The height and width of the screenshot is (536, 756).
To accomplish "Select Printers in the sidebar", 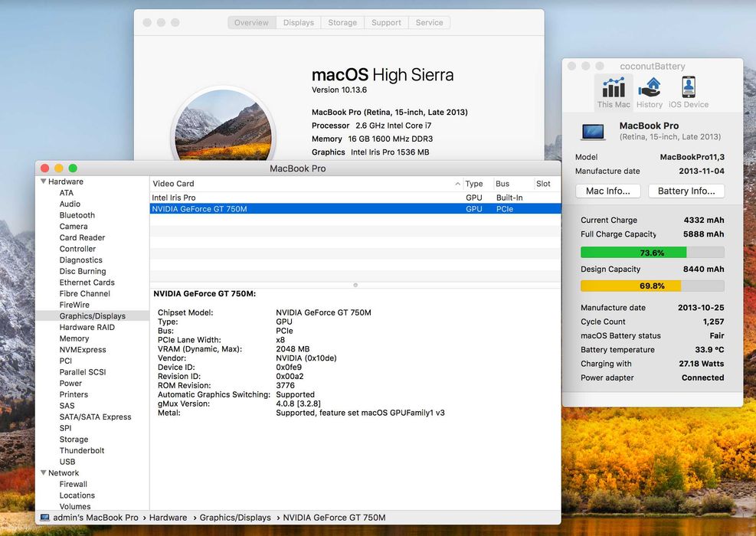I will click(x=74, y=394).
